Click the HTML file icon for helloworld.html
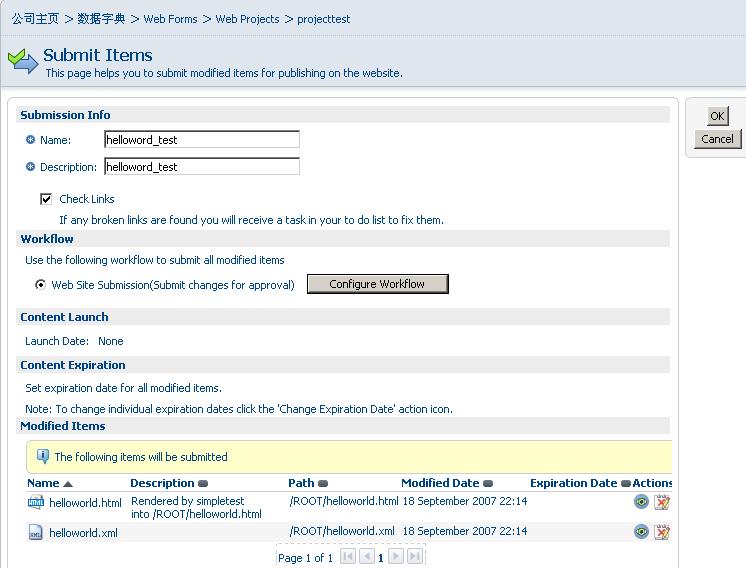 click(36, 502)
